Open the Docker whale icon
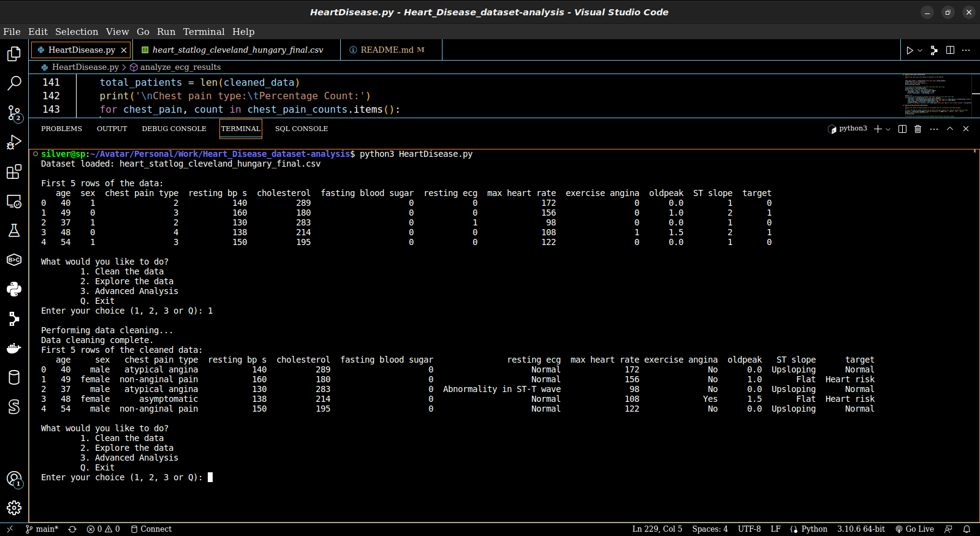The height and width of the screenshot is (536, 980). coord(14,348)
